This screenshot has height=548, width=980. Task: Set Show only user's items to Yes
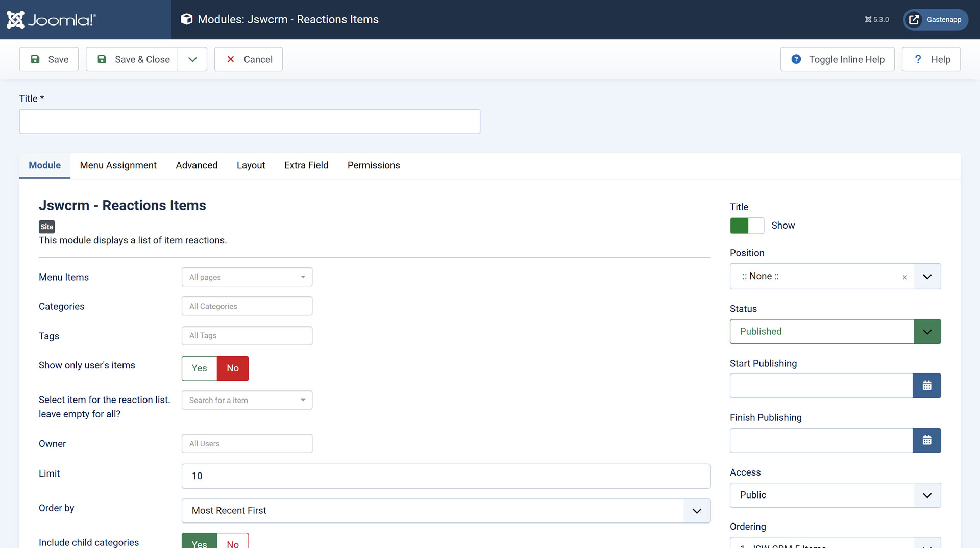tap(199, 368)
